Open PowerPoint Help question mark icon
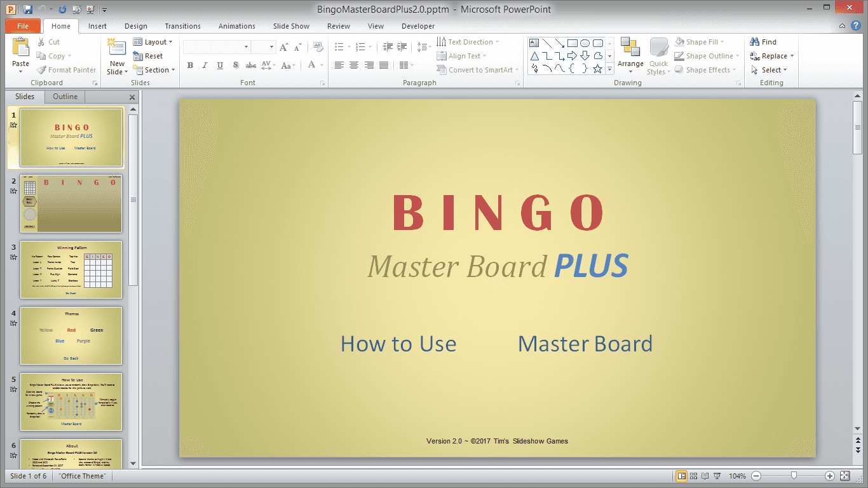 [x=856, y=26]
